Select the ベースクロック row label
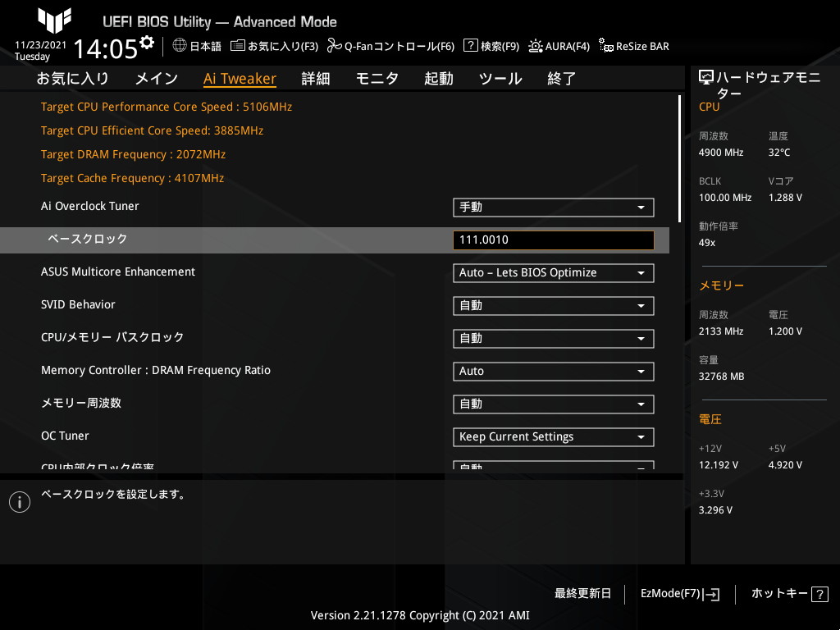 (87, 239)
